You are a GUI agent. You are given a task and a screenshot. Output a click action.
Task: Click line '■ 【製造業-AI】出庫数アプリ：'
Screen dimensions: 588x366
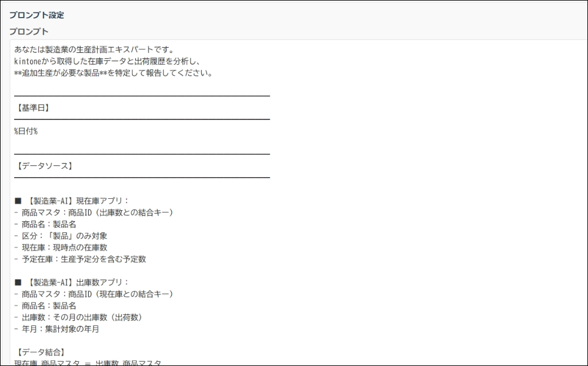click(72, 282)
